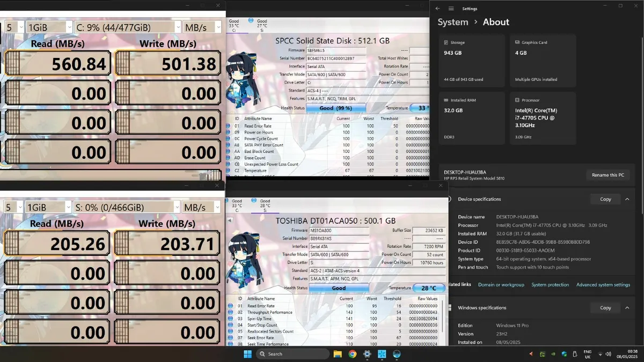
Task: Click the Storage card icon in Settings
Action: pos(446,42)
